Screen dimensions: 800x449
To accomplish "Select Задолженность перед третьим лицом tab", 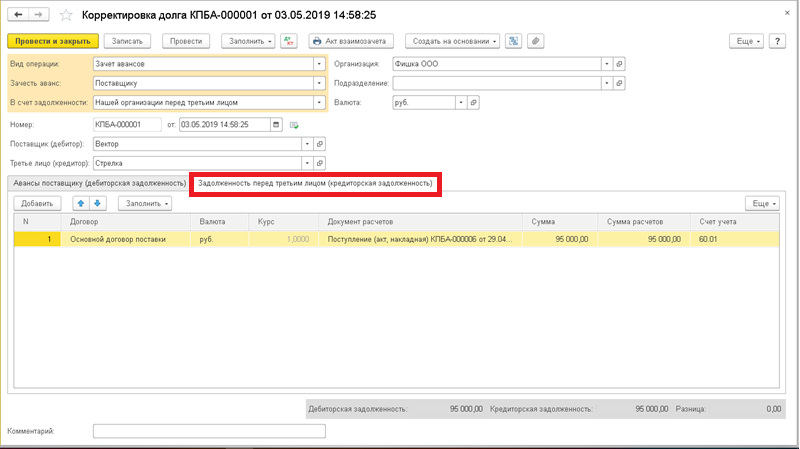I will click(315, 183).
